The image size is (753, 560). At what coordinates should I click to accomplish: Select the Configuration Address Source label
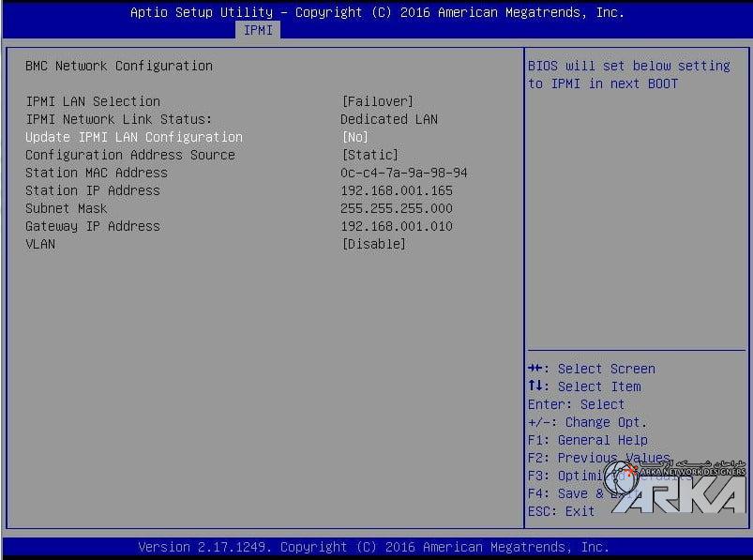130,155
